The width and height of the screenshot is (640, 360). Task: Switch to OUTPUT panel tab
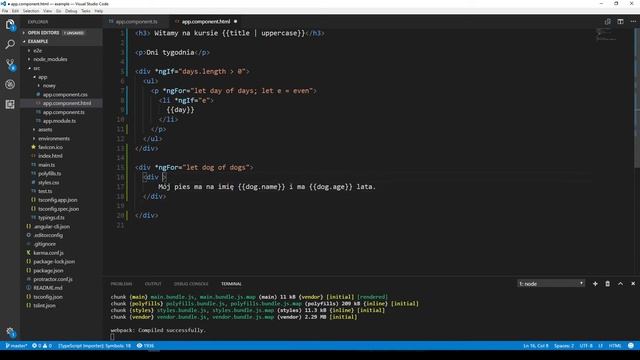click(x=153, y=284)
